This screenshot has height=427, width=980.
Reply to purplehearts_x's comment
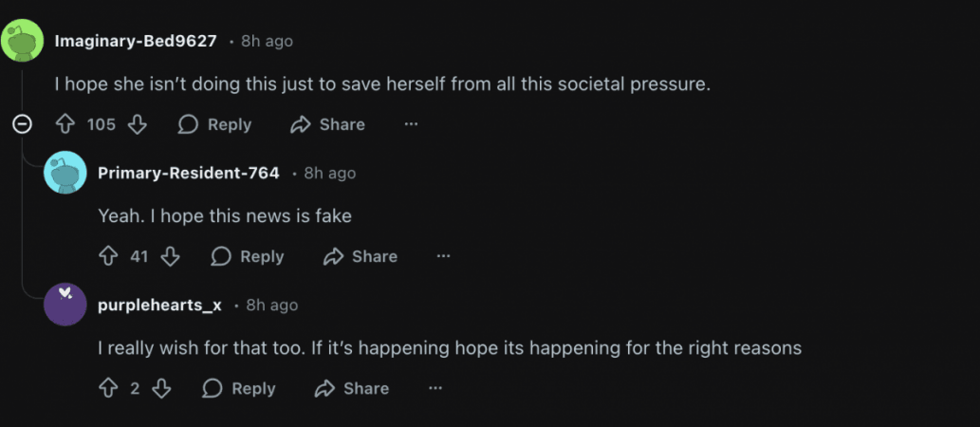pos(239,388)
